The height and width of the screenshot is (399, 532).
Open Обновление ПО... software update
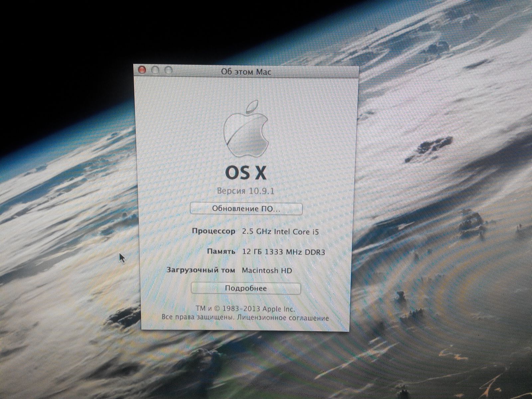click(x=246, y=209)
